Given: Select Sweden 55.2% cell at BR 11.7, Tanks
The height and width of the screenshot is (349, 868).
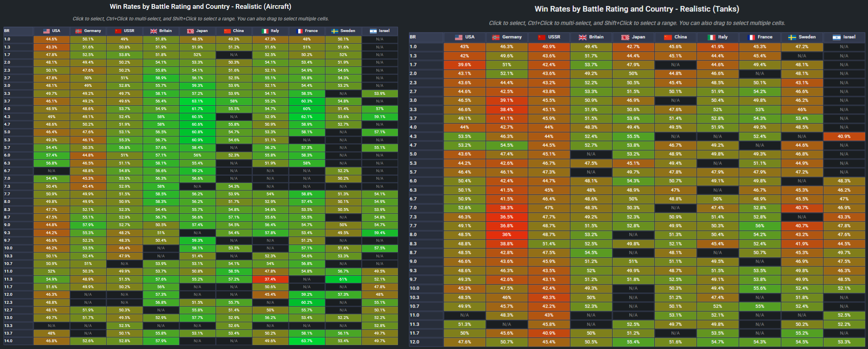Looking at the screenshot, I should [x=802, y=333].
